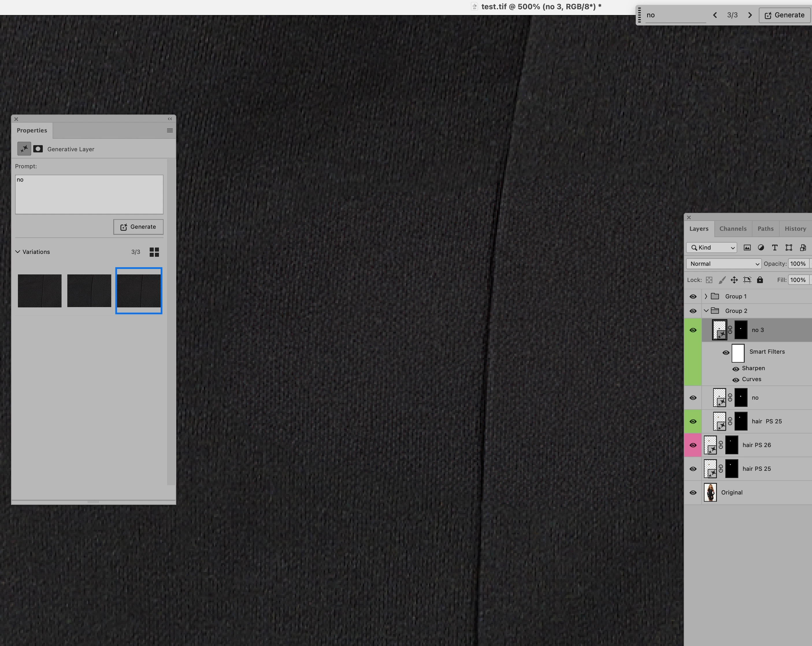Select the first variation thumbnail
Screen dimensions: 812x646
pyautogui.click(x=40, y=291)
